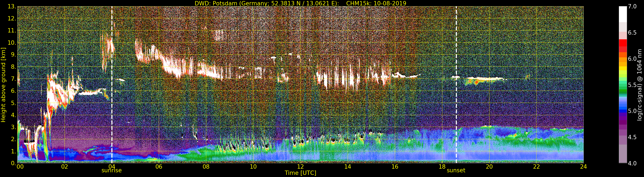Click the '06' tick on the time axis
Screen dimensions: 644x177
click(159, 167)
